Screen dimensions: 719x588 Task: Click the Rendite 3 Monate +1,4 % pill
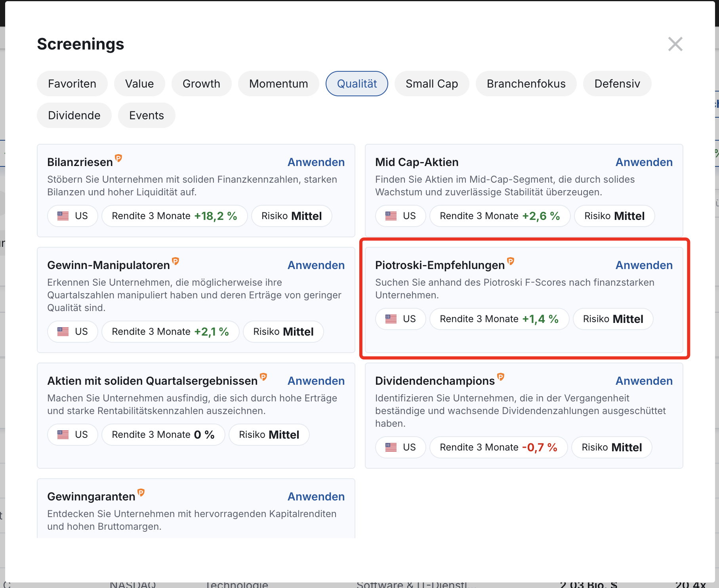click(x=499, y=319)
